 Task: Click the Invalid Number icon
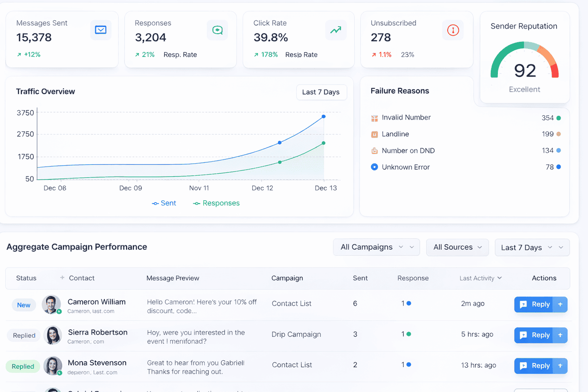(x=375, y=118)
